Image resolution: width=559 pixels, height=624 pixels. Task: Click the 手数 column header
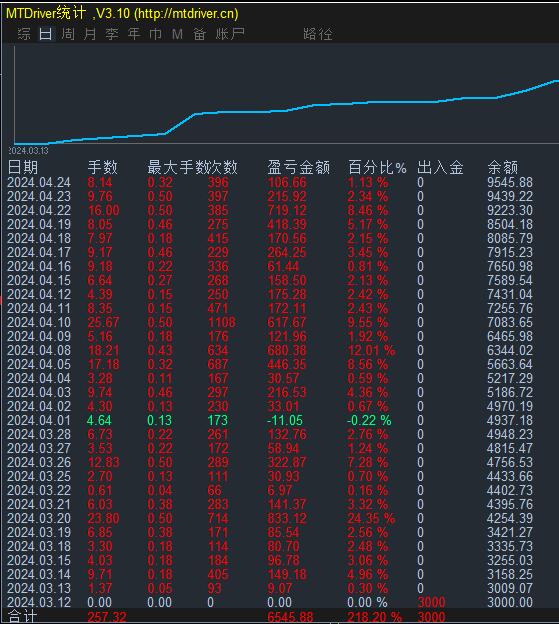click(103, 167)
